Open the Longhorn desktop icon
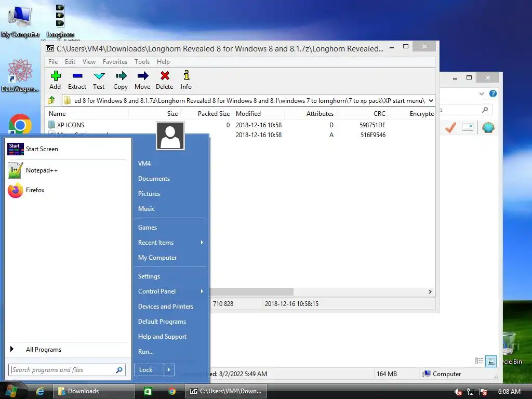Viewport: 532px width, 399px height. click(x=60, y=21)
